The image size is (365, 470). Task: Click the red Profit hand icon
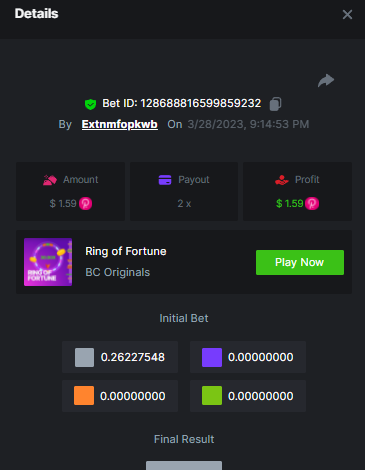pyautogui.click(x=282, y=180)
